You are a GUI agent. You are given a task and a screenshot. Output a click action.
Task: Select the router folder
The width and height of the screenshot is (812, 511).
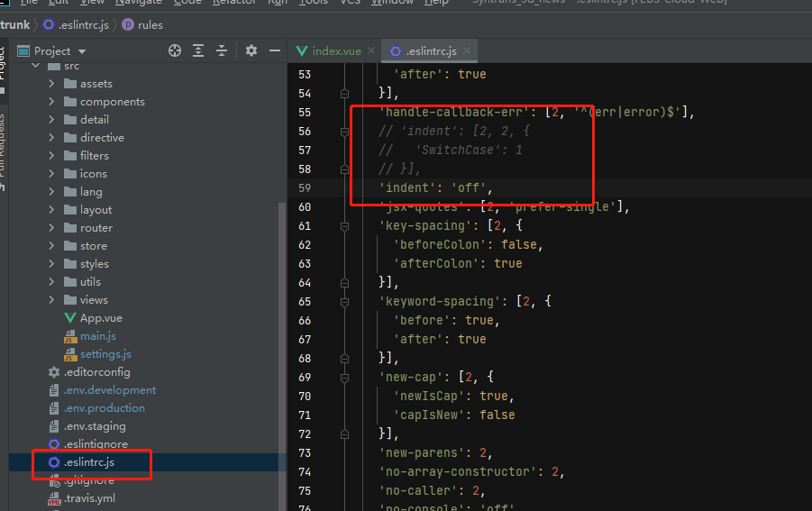click(x=96, y=228)
